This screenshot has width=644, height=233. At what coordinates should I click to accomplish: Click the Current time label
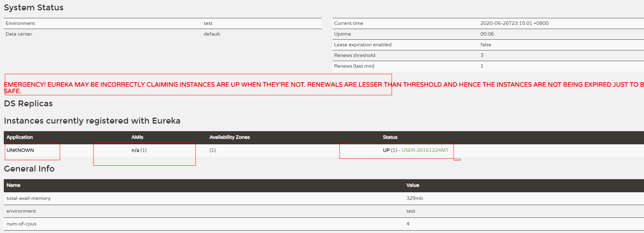pos(349,23)
